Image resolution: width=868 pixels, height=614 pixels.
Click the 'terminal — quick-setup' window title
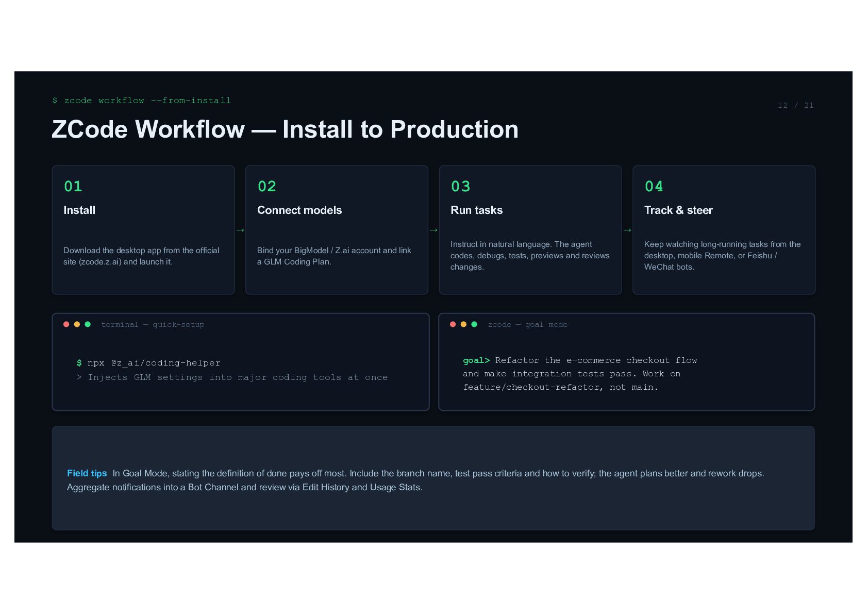tap(153, 324)
